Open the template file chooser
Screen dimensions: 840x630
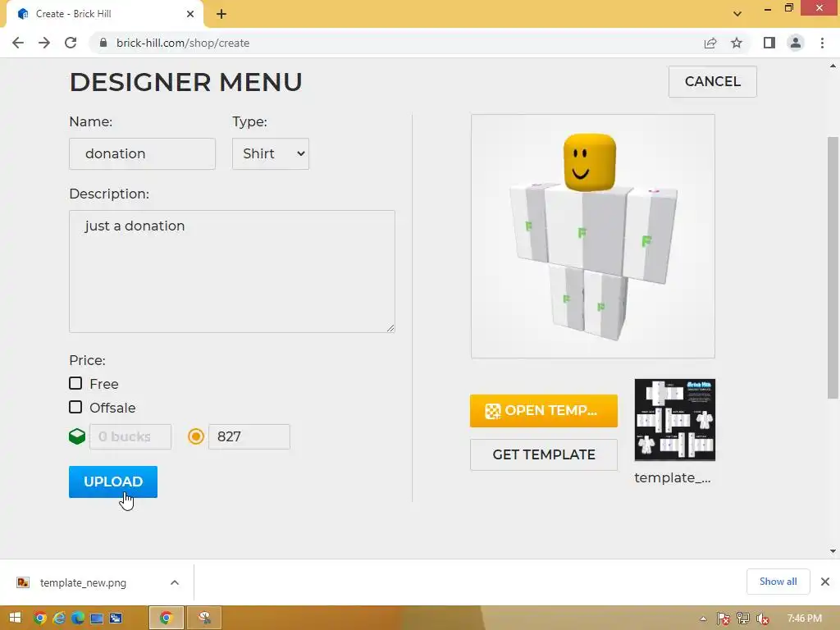[543, 411]
